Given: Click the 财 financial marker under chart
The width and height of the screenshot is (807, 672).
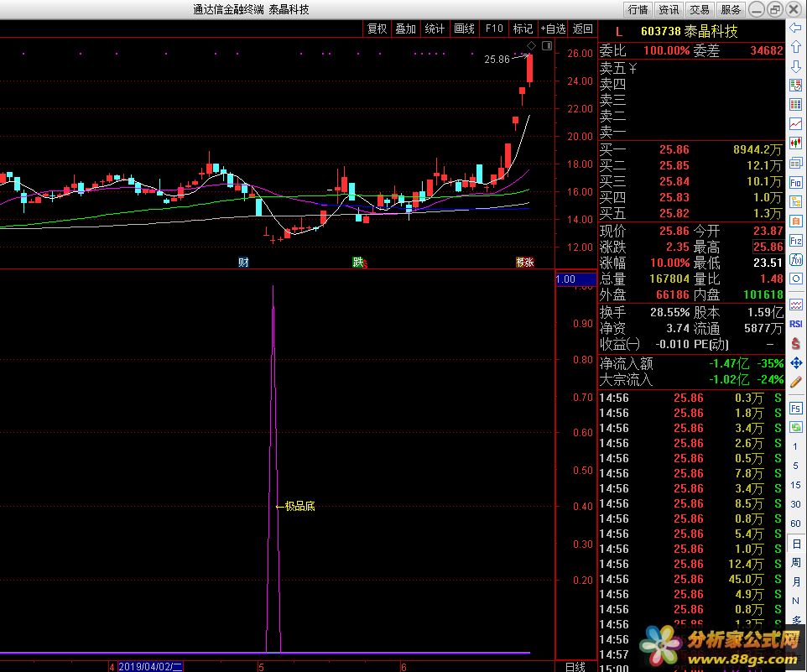Looking at the screenshot, I should 243,263.
